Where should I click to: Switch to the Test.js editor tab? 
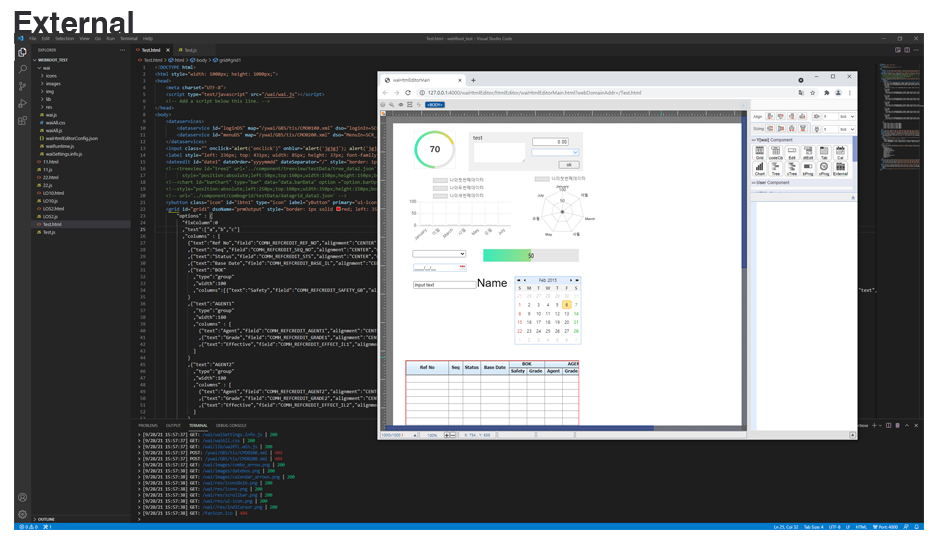187,49
